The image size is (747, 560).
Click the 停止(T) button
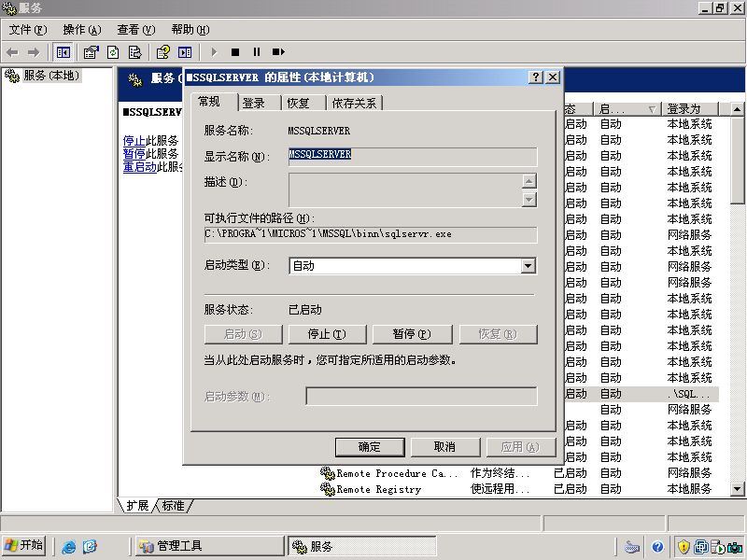(327, 334)
